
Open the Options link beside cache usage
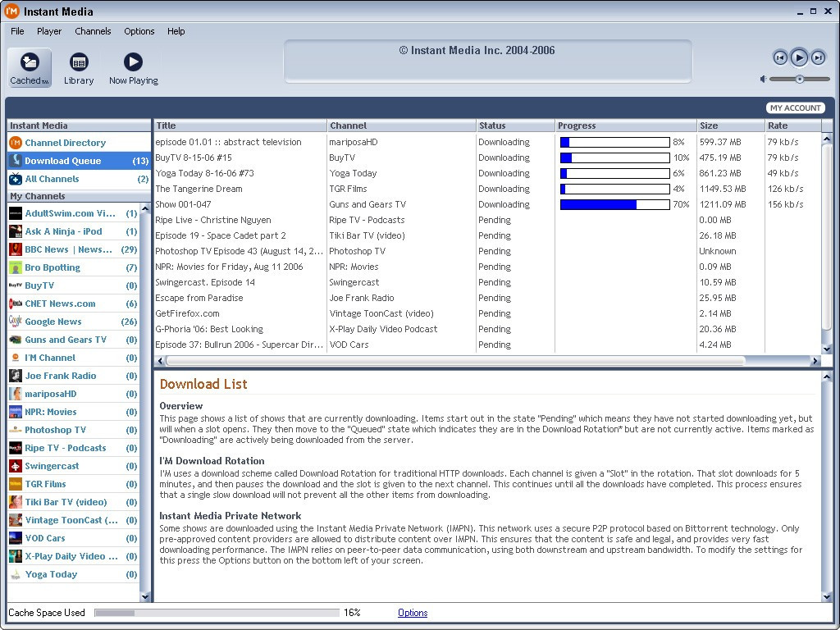point(413,613)
